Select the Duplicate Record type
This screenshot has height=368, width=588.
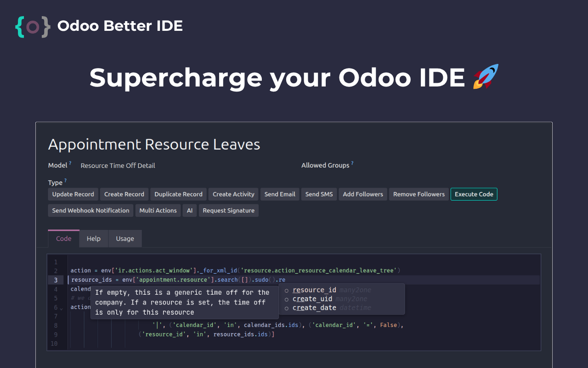point(178,194)
